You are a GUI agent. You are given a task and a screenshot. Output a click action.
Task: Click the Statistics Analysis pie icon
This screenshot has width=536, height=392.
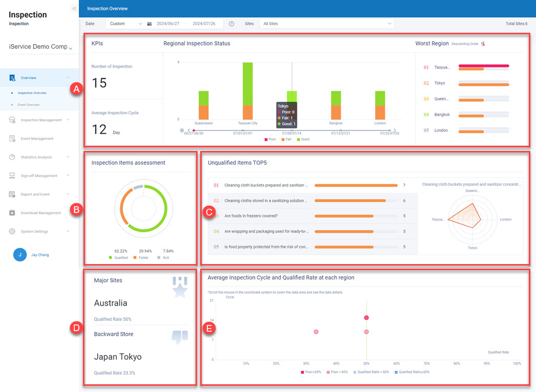coord(12,157)
